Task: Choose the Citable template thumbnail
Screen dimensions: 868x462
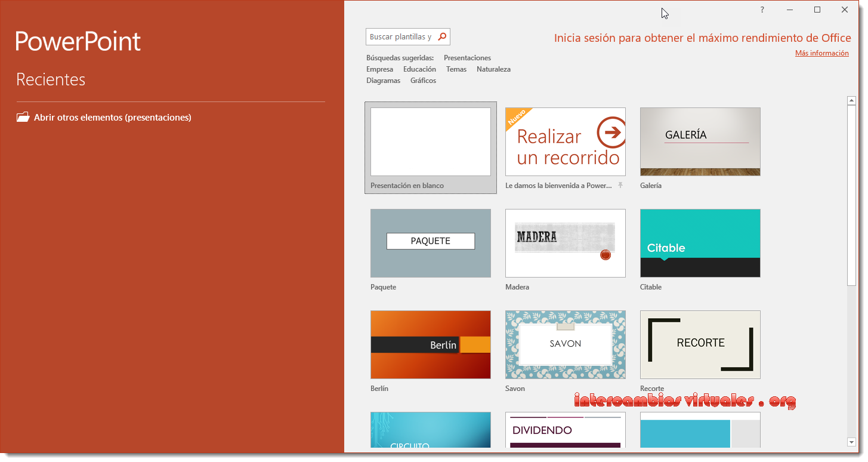Action: coord(700,243)
